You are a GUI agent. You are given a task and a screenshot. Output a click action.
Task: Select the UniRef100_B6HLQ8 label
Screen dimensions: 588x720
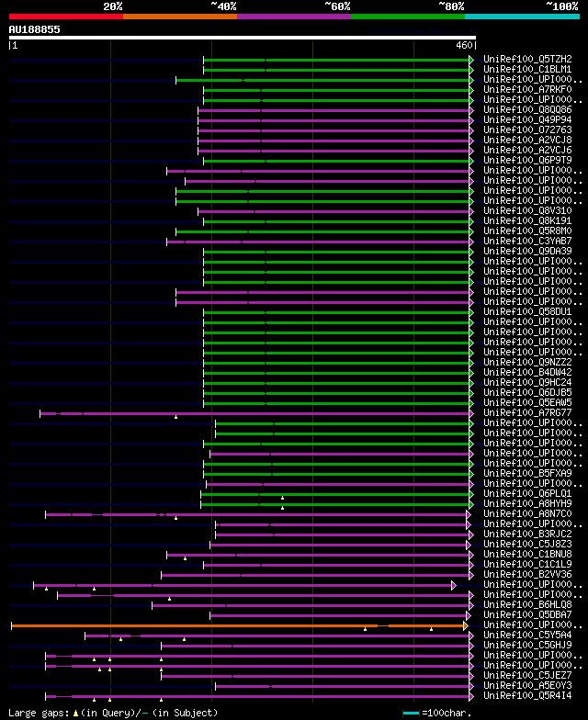pos(527,604)
